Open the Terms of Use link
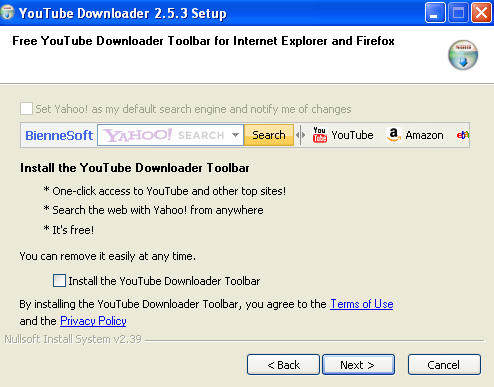Viewport: 494px width, 387px height. pyautogui.click(x=362, y=304)
